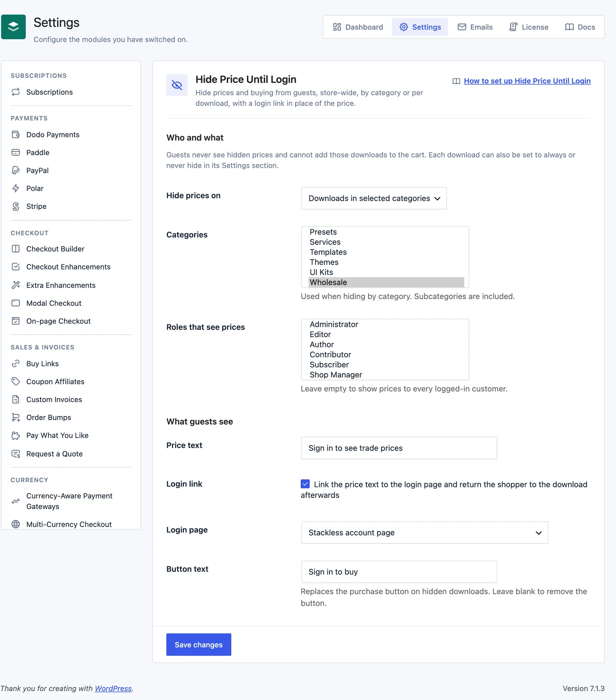Image resolution: width=616 pixels, height=700 pixels.
Task: Open Modal Checkout in sidebar
Action: tap(54, 303)
